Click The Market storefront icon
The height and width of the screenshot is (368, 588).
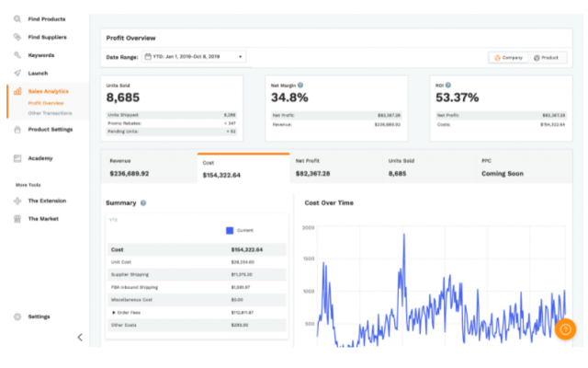17,219
